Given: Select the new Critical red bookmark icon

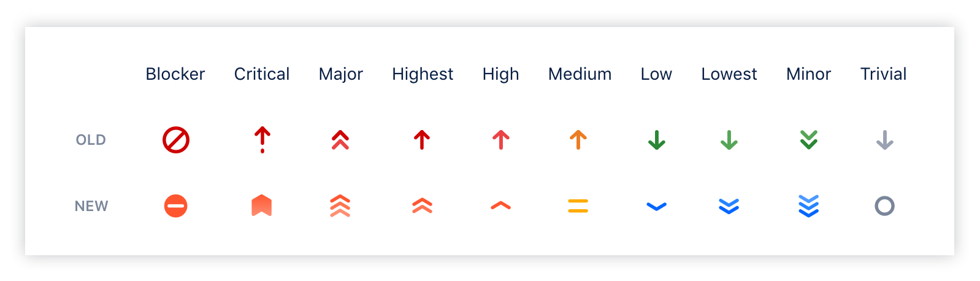Looking at the screenshot, I should click(x=262, y=206).
